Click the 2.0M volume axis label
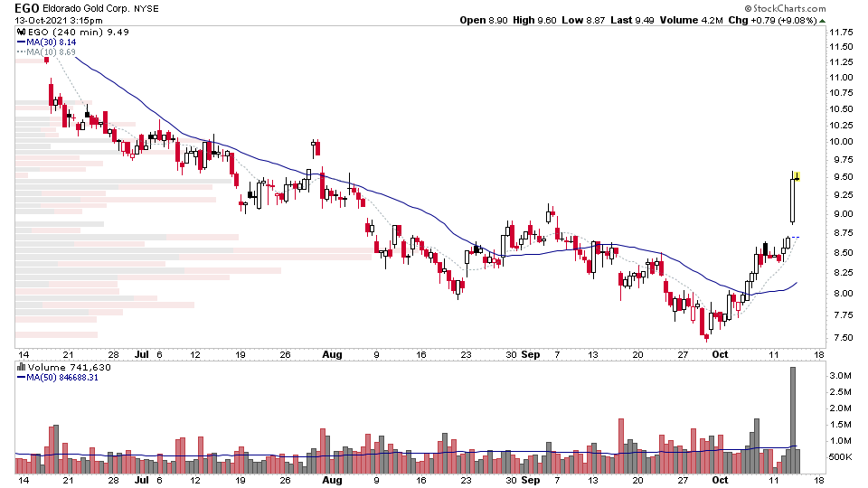The image size is (868, 488). pyautogui.click(x=840, y=408)
